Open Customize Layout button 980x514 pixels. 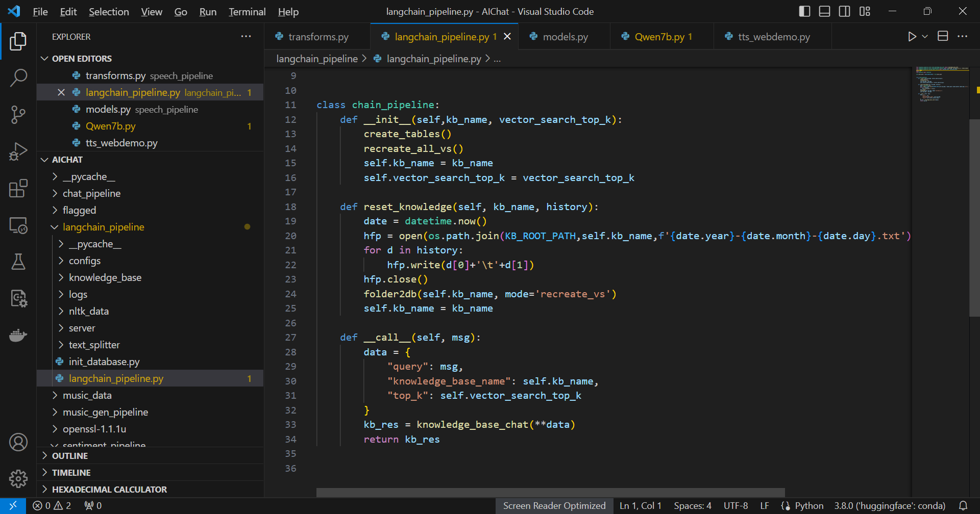pos(865,11)
